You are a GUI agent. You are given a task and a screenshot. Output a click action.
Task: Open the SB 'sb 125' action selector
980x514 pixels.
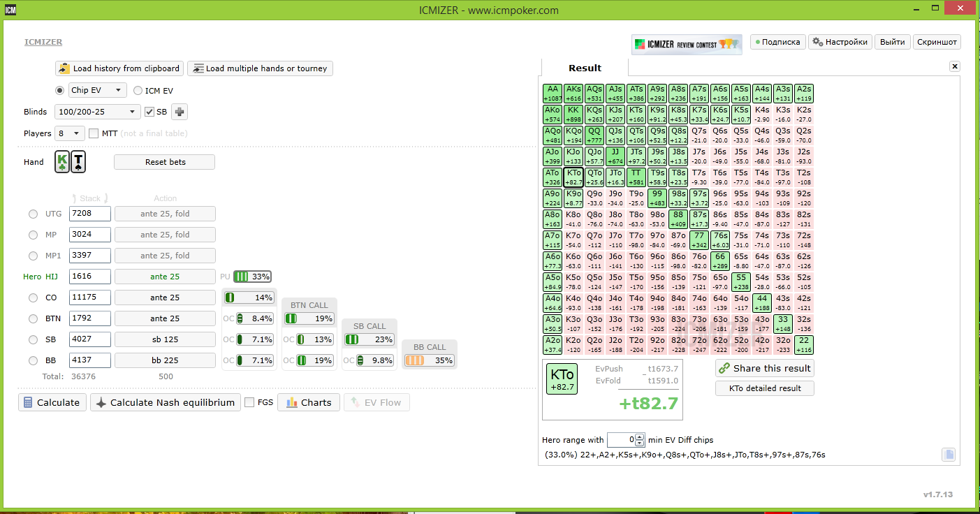point(165,339)
